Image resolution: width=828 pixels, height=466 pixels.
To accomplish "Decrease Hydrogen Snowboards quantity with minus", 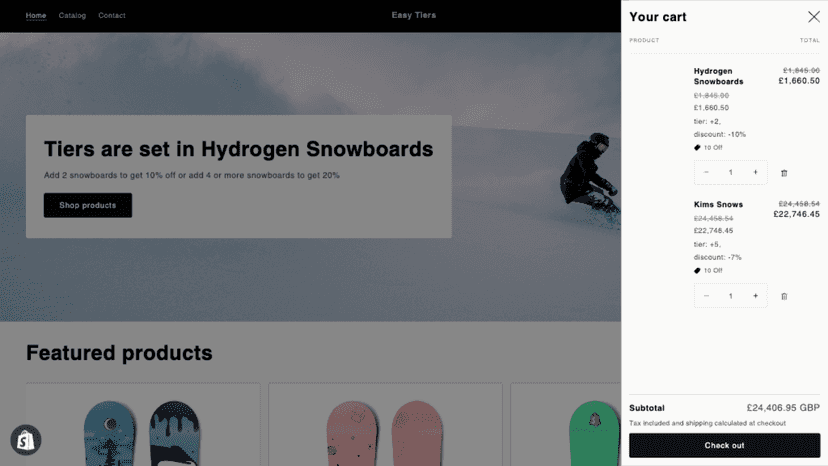I will point(706,172).
